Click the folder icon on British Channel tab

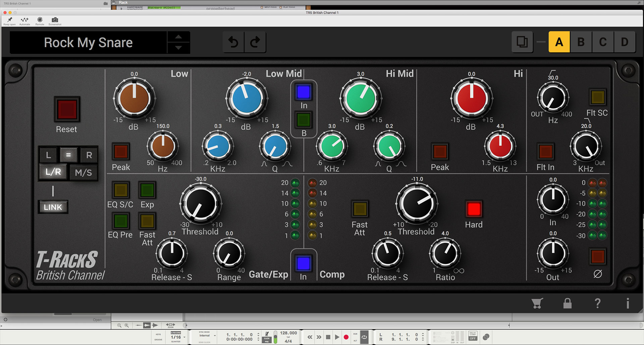(x=106, y=3)
